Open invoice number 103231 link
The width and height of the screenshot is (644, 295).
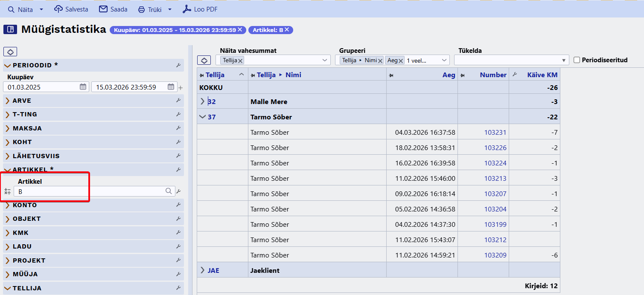[495, 133]
